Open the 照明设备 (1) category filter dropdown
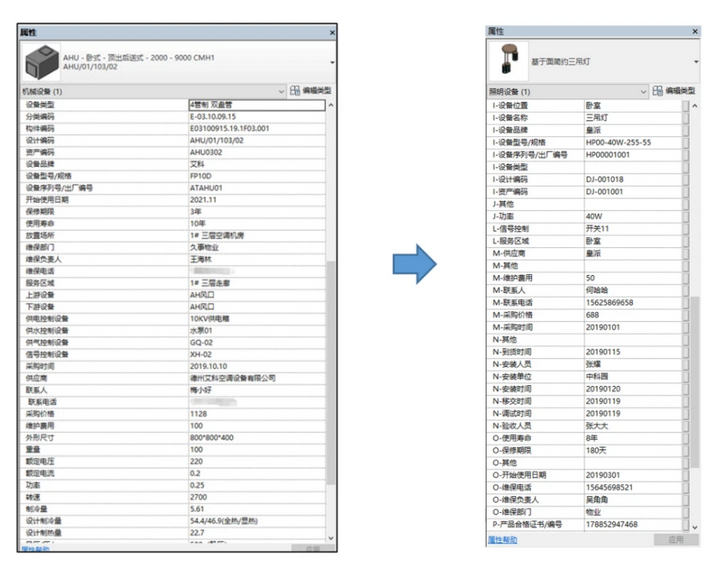The width and height of the screenshot is (704, 562). pyautogui.click(x=568, y=92)
